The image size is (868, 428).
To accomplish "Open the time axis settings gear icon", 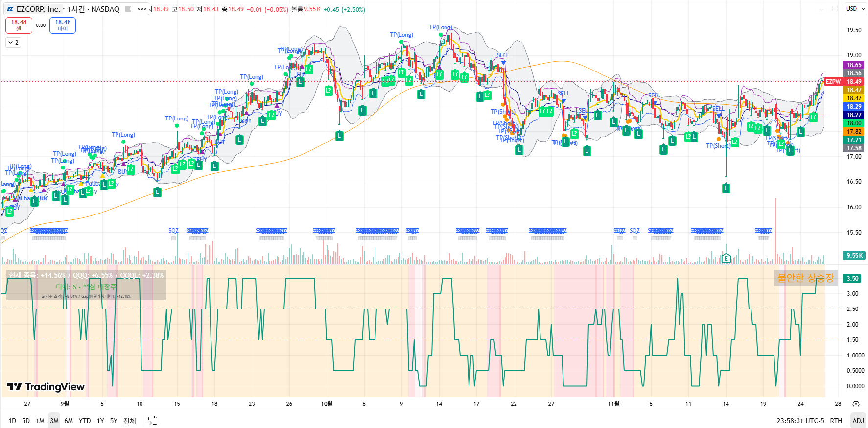I will (x=856, y=404).
